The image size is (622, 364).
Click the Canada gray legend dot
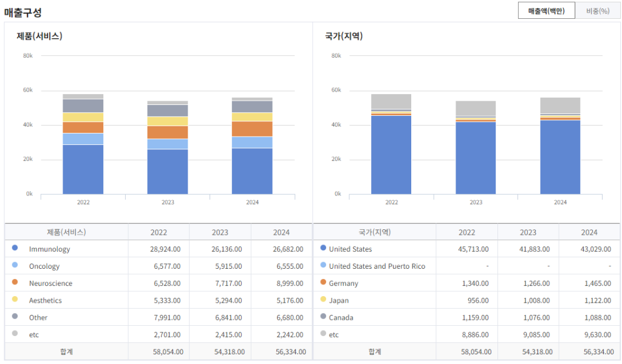point(323,316)
